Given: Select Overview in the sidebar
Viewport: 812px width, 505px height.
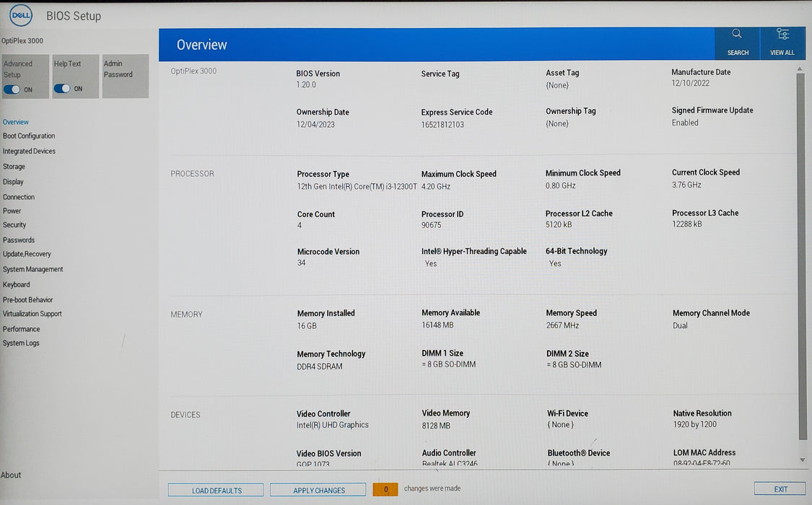Looking at the screenshot, I should click(x=16, y=122).
